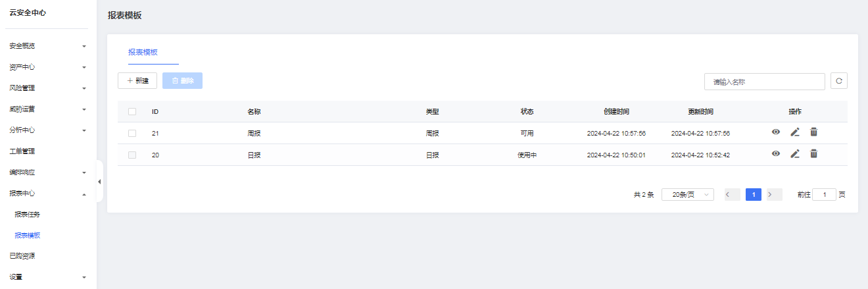Open 报表任务 in the sidebar
This screenshot has width=868, height=289.
pos(28,215)
